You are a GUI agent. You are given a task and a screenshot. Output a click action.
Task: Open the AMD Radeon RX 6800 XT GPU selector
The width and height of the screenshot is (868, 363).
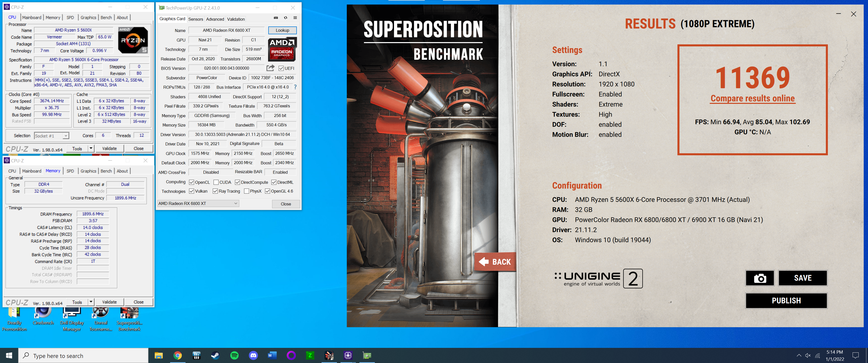[198, 203]
